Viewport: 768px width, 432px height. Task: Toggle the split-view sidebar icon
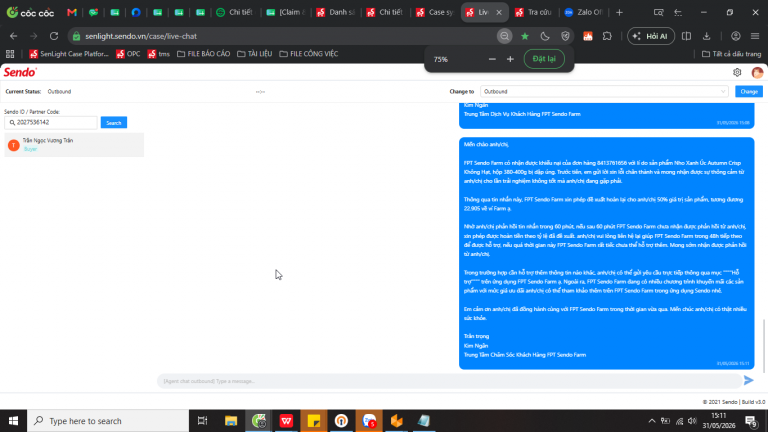pos(686,36)
